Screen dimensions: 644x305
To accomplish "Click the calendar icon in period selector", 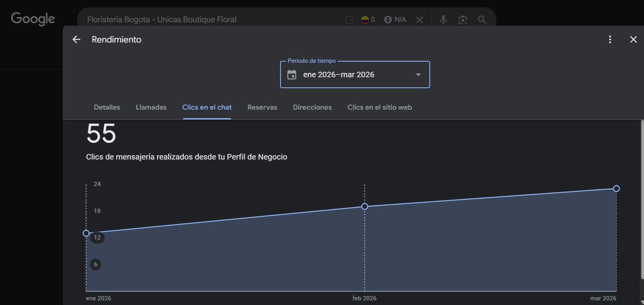I will click(x=292, y=74).
